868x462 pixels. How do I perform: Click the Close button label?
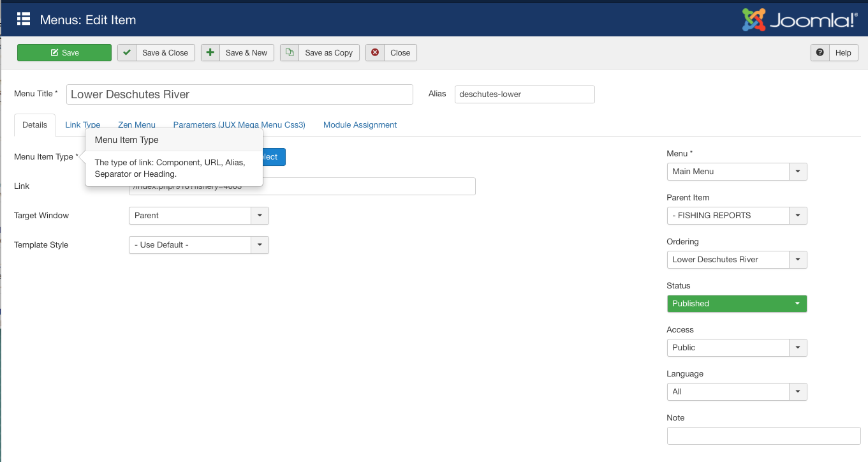point(401,53)
